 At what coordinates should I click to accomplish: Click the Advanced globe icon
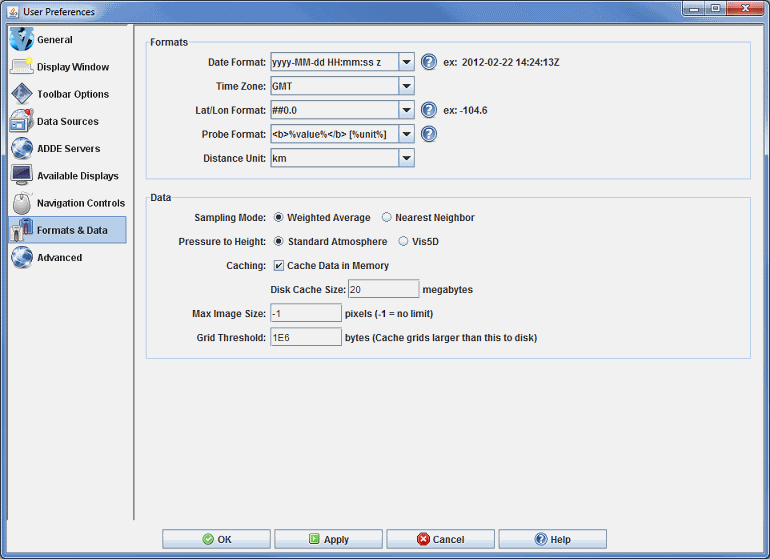(x=22, y=257)
